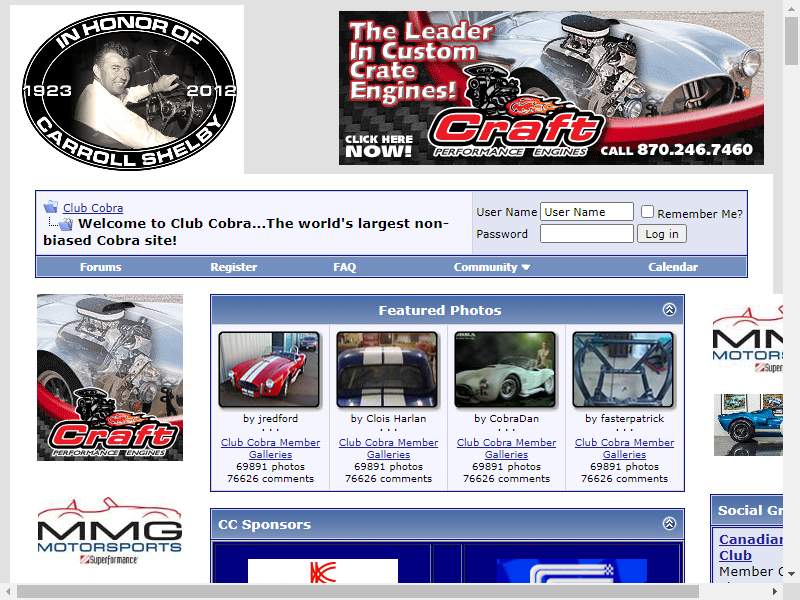Open the blue striped photo by Clois Harlan
Viewport: 800px width, 600px height.
pyautogui.click(x=387, y=369)
